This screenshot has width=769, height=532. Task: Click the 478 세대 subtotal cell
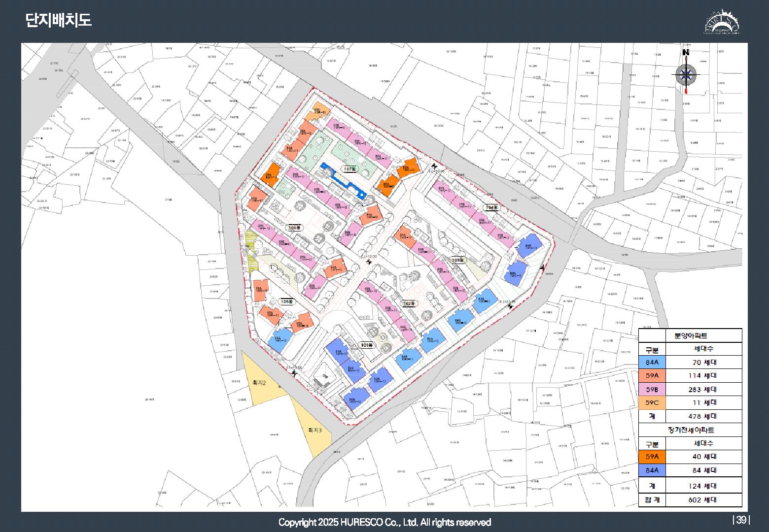703,416
